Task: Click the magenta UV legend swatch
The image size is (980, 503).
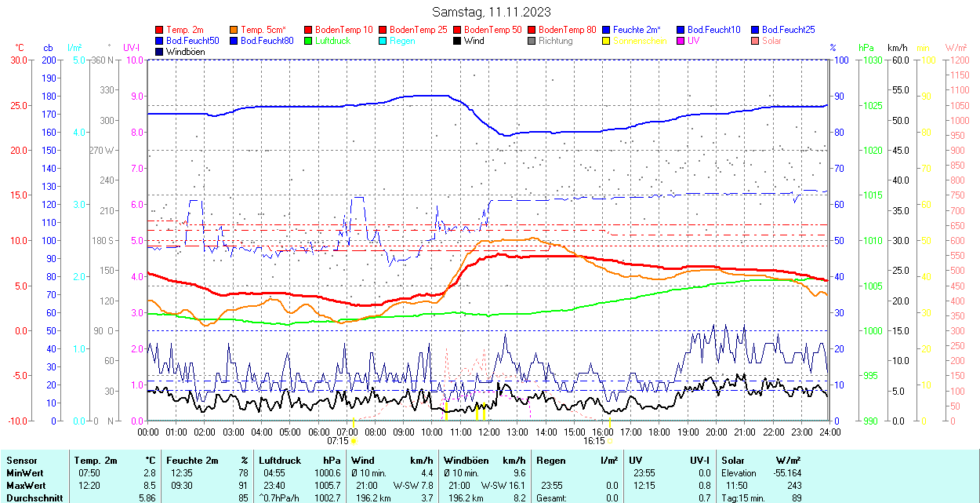Action: [681, 41]
